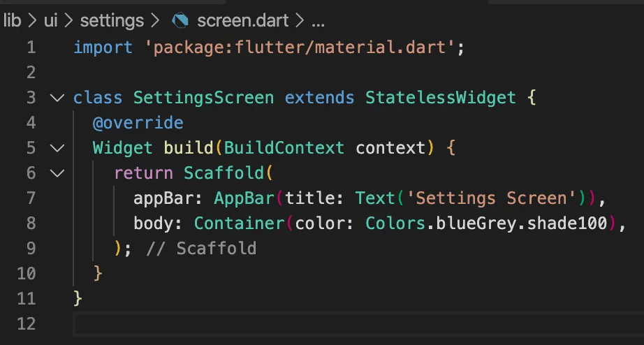Click the @override annotation
This screenshot has height=345, width=644.
(138, 123)
